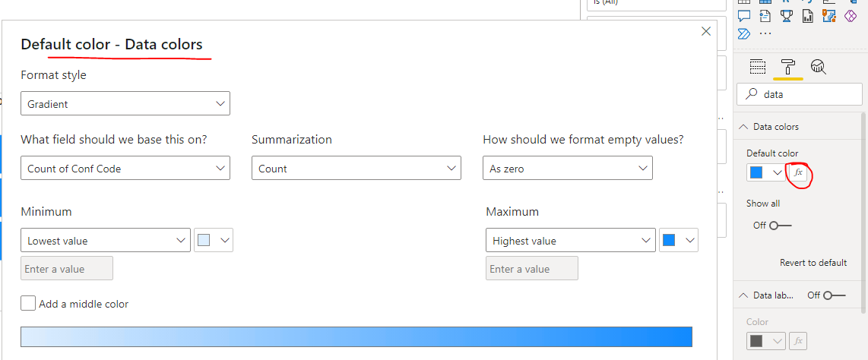Switch to the Analytics magnifier tab
The width and height of the screenshot is (868, 360).
click(818, 67)
